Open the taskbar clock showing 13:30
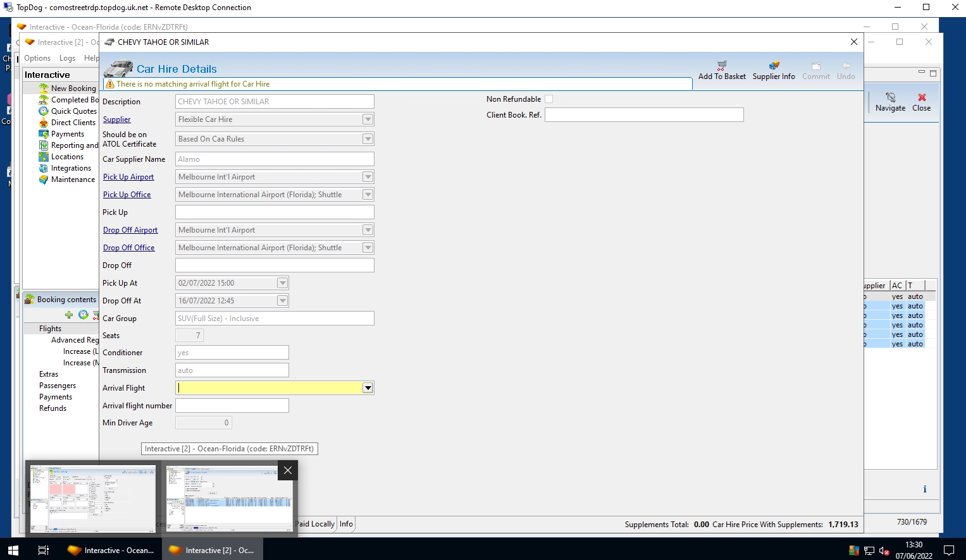The height and width of the screenshot is (560, 966). (913, 550)
